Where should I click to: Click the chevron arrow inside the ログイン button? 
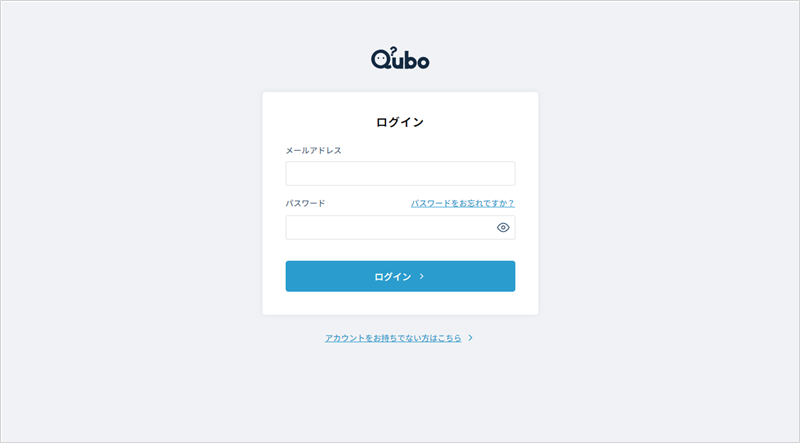click(x=422, y=277)
